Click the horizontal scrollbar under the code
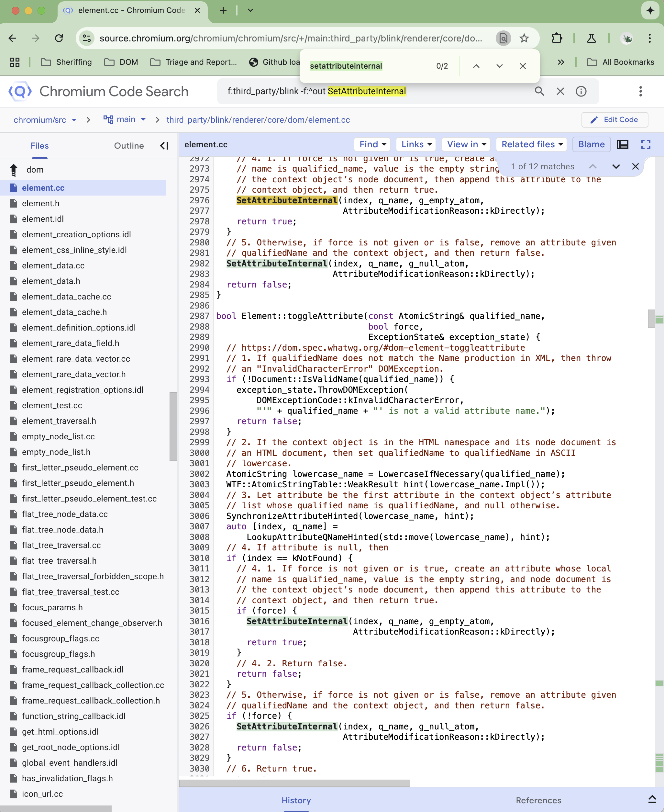 pos(294,783)
